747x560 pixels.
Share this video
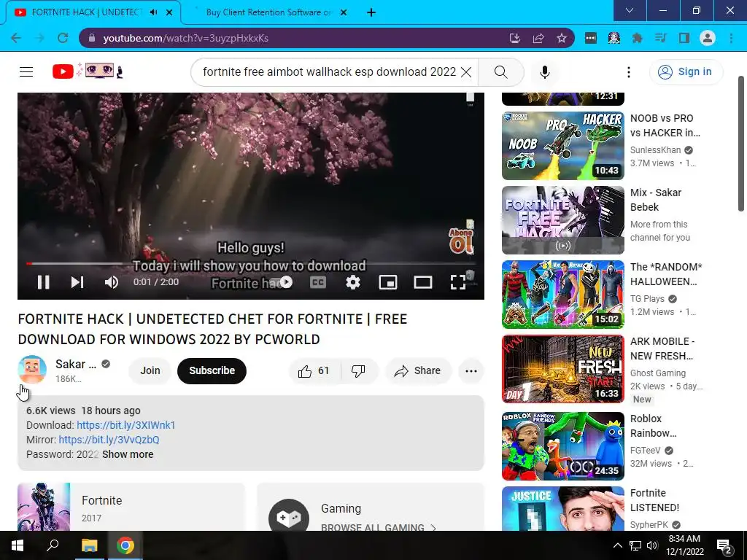(x=418, y=371)
